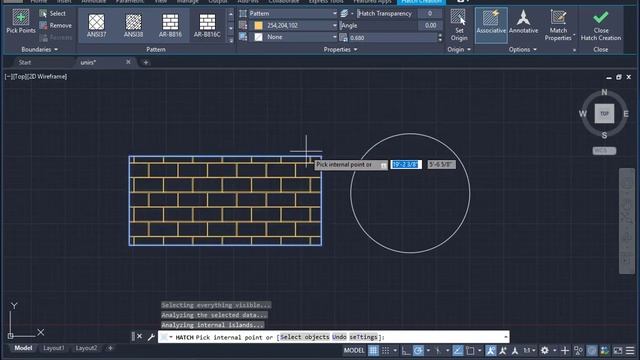Viewport: 640px width, 360px height.
Task: Expand the Properties panel
Action: point(340,49)
